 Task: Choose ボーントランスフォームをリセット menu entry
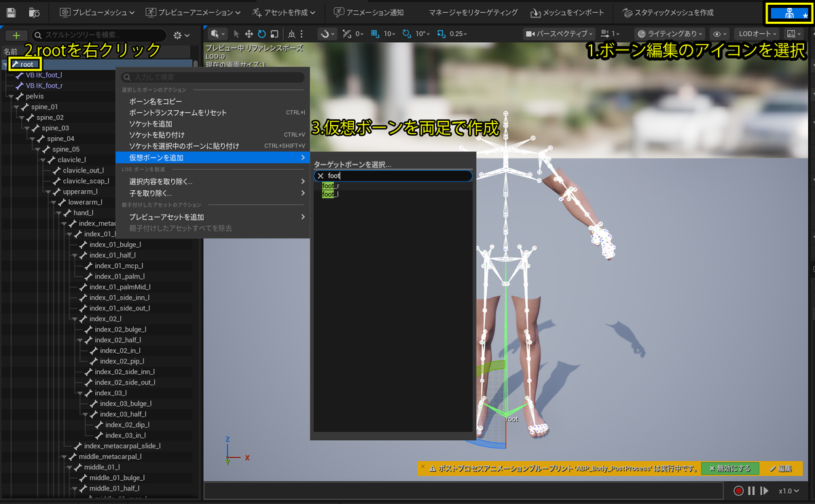(213, 113)
